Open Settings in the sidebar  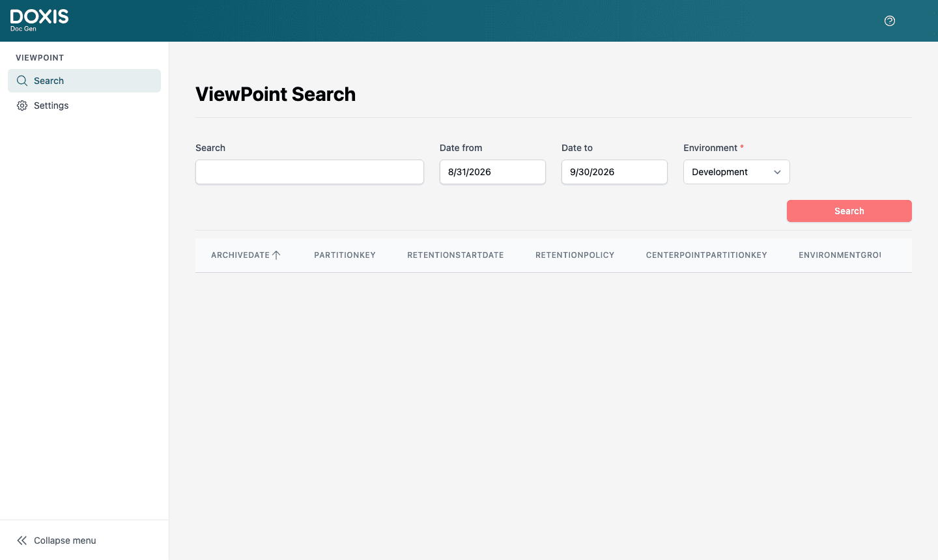pos(84,105)
